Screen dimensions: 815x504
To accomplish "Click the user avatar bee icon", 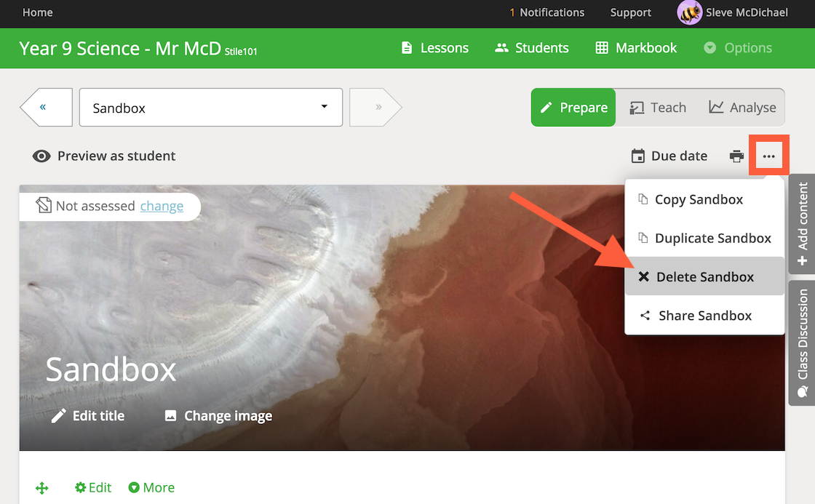I will [x=689, y=12].
